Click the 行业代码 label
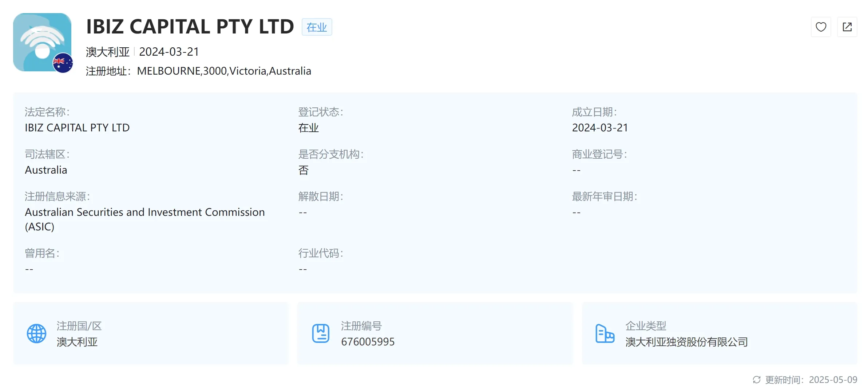This screenshot has width=868, height=392. 320,253
